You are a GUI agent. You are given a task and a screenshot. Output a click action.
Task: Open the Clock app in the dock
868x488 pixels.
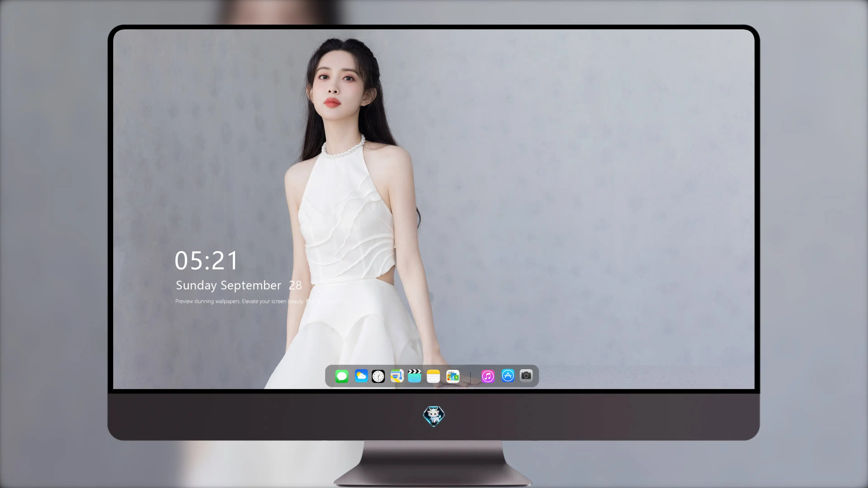coord(378,376)
